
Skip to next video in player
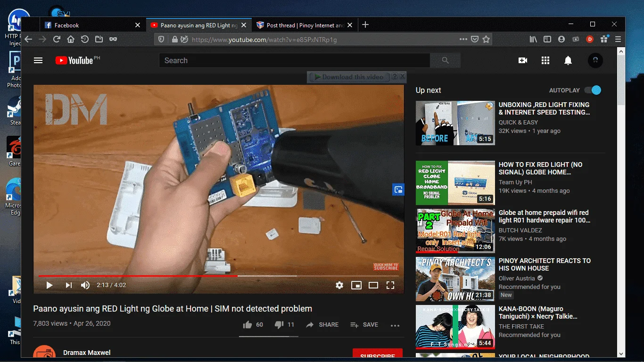point(69,285)
